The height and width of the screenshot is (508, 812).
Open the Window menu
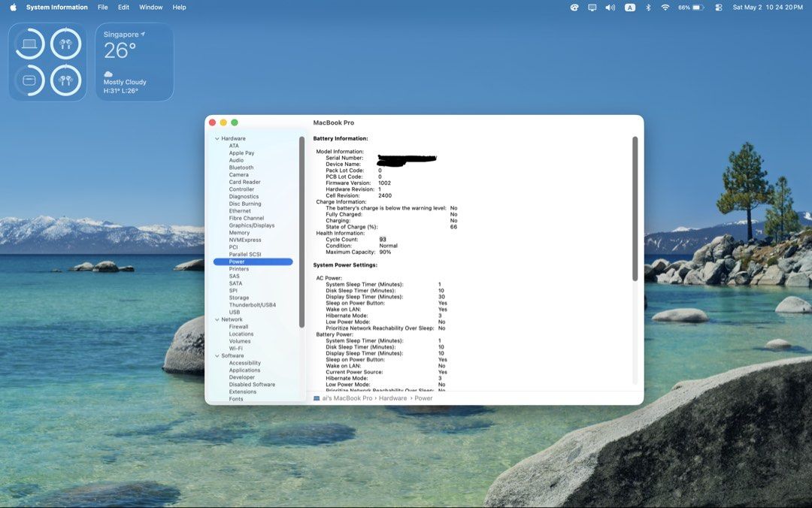click(x=150, y=8)
